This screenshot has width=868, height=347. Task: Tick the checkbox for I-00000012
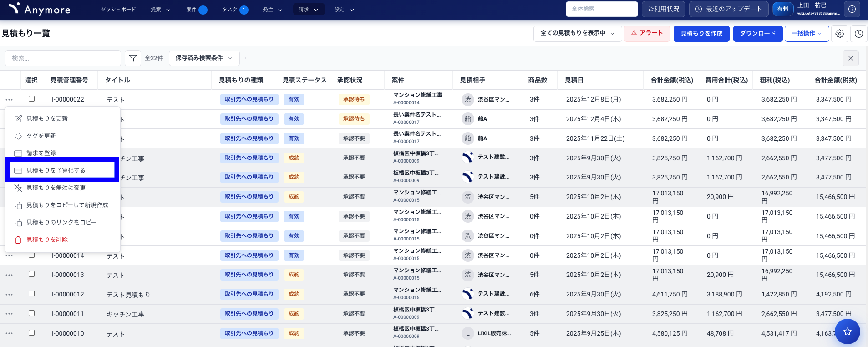31,294
